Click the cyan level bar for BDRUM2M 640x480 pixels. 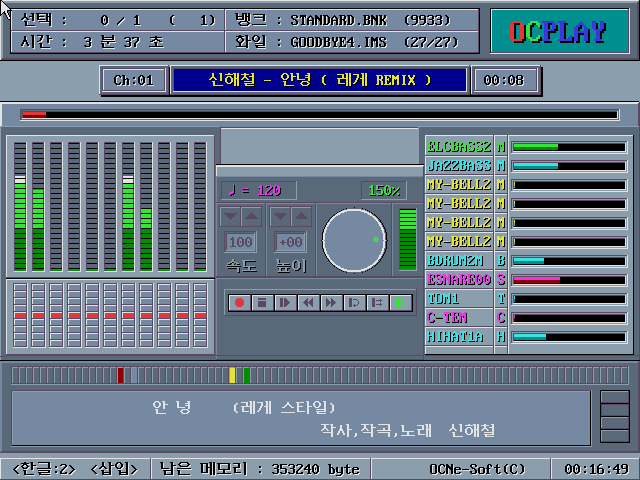569,261
